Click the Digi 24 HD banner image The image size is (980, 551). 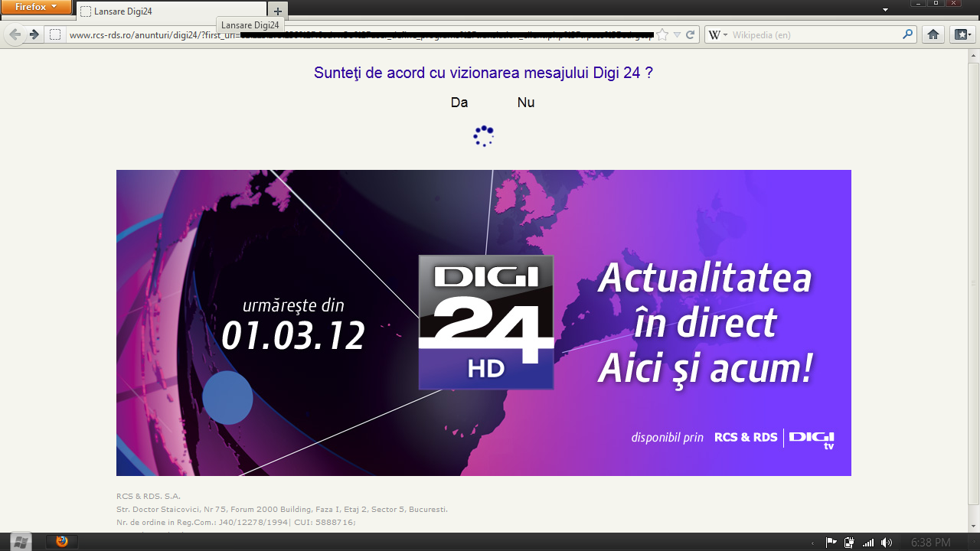[x=484, y=323]
